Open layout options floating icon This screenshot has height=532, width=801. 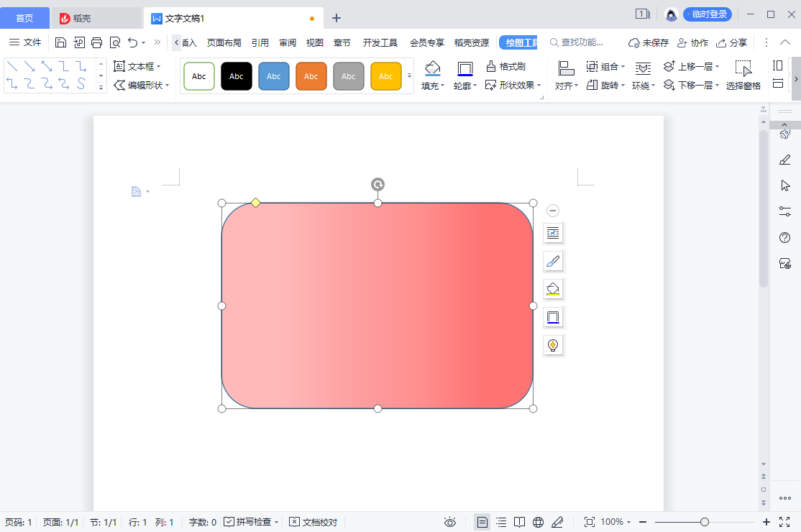click(553, 234)
